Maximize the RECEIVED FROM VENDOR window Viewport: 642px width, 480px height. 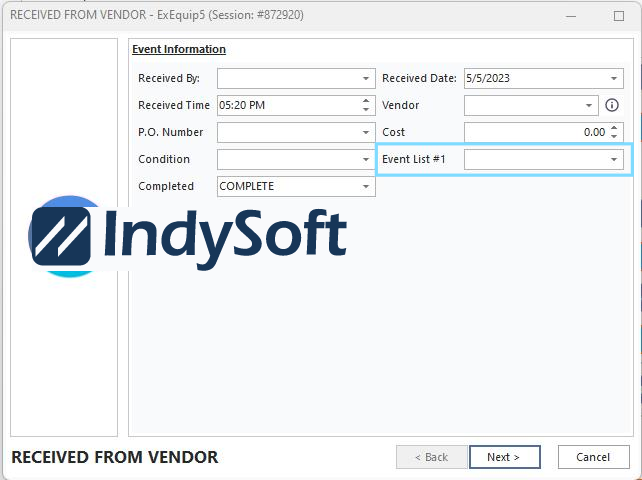(619, 16)
